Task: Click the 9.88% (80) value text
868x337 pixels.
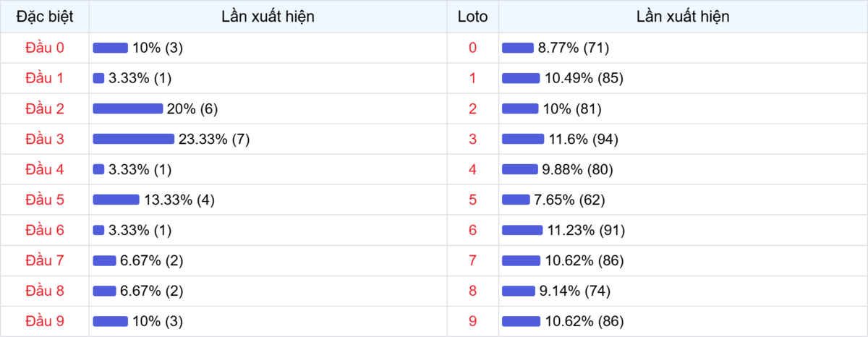Action: tap(577, 169)
